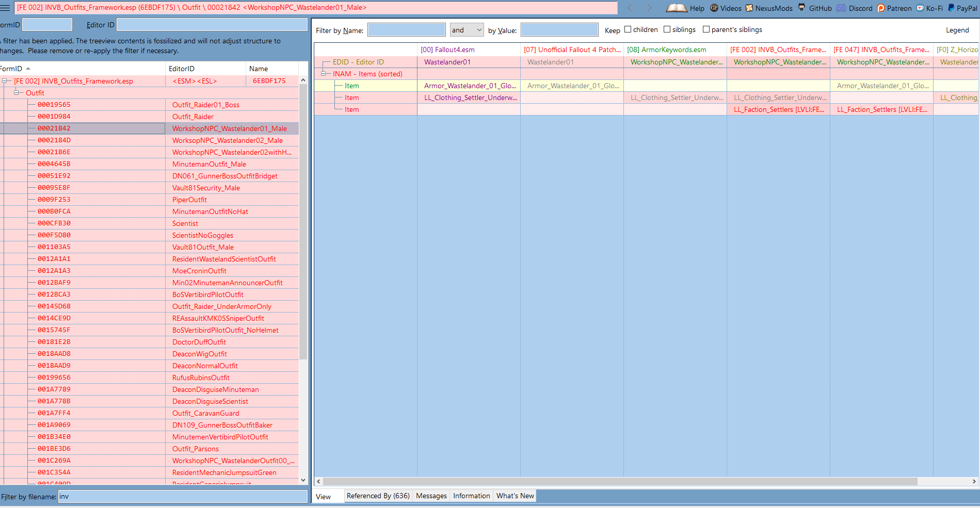The image size is (980, 508).
Task: Check the "siblings" checkbox
Action: [667, 29]
